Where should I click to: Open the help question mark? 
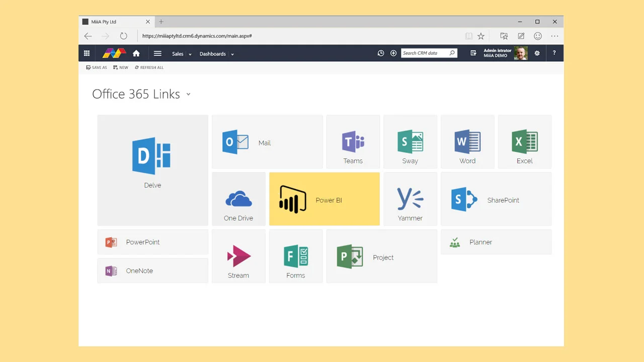coord(554,53)
